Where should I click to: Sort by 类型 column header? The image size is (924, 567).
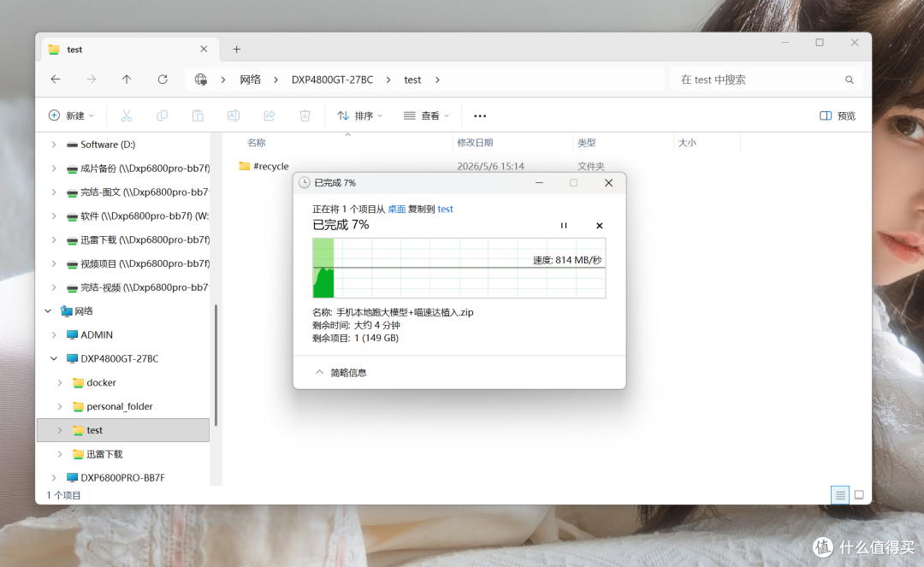586,143
